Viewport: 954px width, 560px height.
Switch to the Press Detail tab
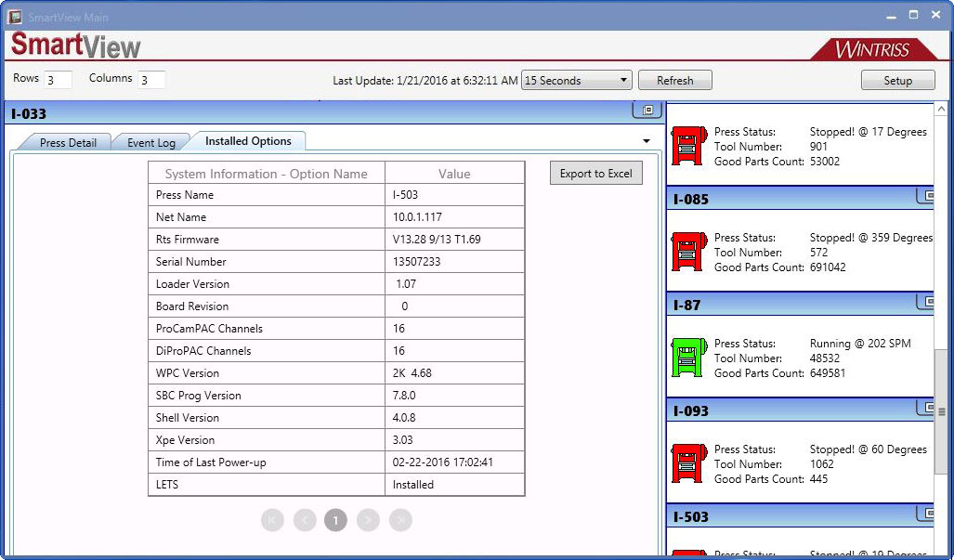68,142
